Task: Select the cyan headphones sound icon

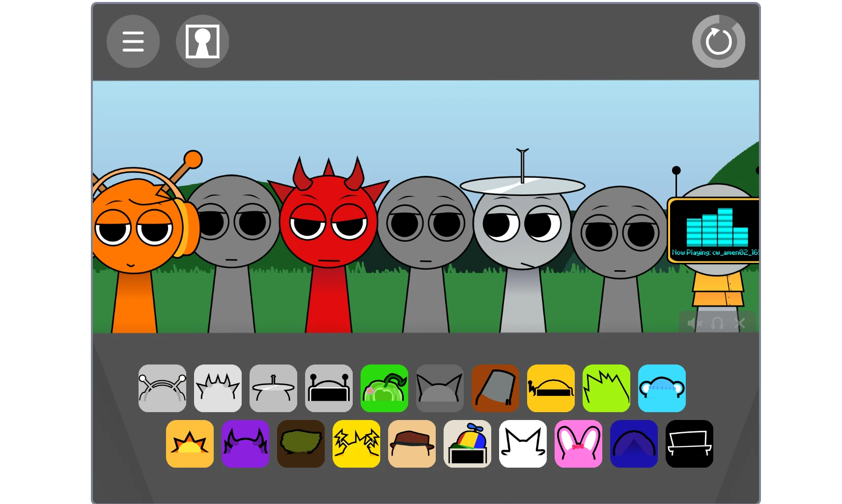Action: [662, 388]
